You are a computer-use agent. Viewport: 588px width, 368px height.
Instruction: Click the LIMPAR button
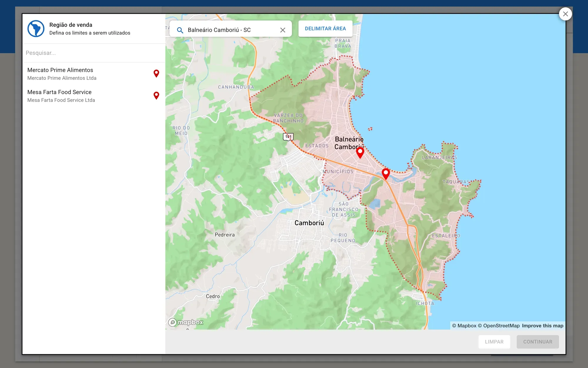(x=494, y=342)
